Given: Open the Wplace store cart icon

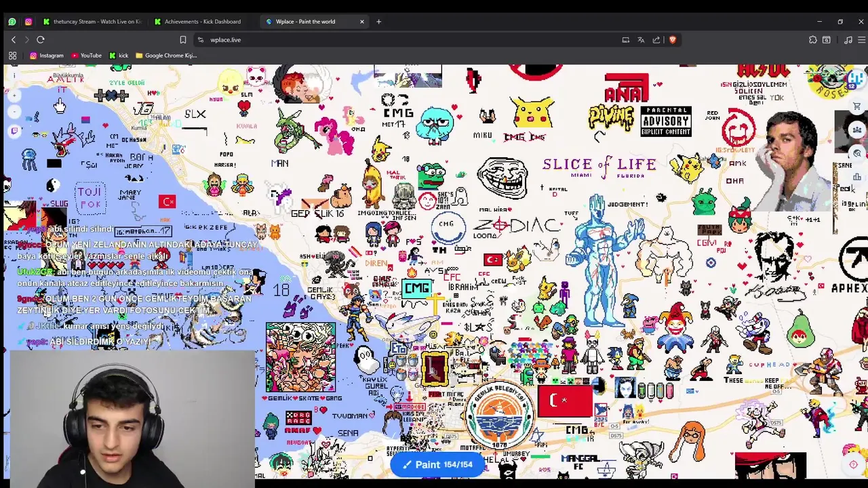Looking at the screenshot, I should tap(857, 106).
